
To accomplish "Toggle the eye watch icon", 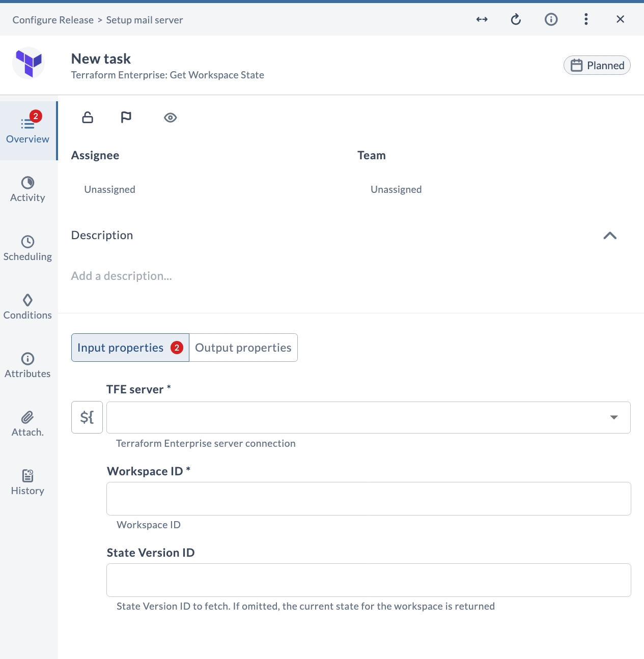I will tap(171, 118).
